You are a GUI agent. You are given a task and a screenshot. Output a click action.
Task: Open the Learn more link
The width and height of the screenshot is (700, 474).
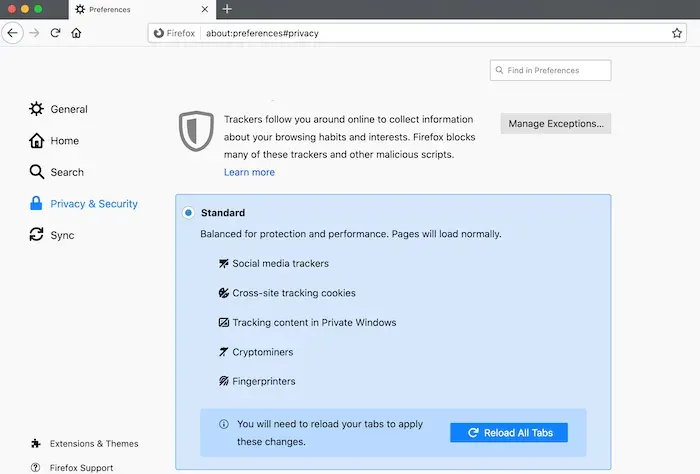click(x=249, y=172)
